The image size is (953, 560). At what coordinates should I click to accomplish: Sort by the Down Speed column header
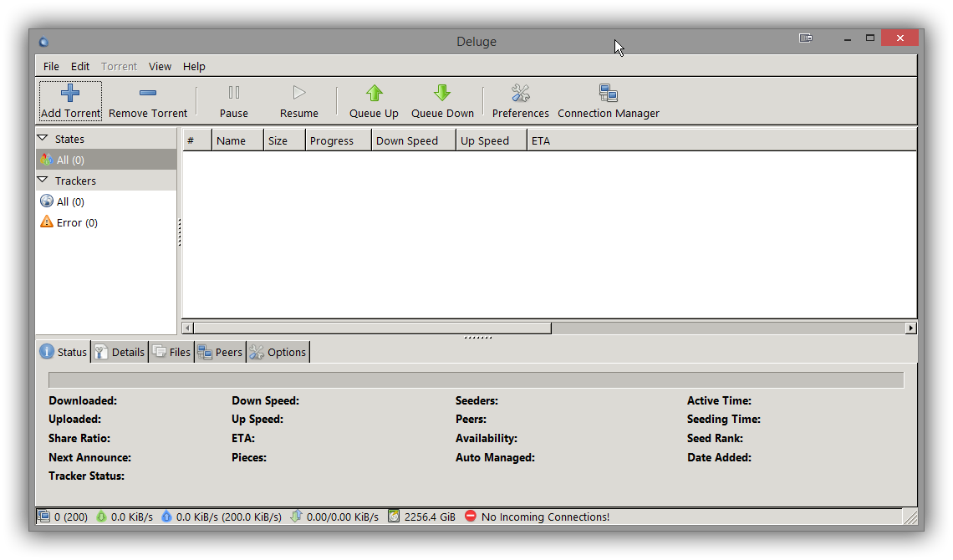tap(414, 141)
